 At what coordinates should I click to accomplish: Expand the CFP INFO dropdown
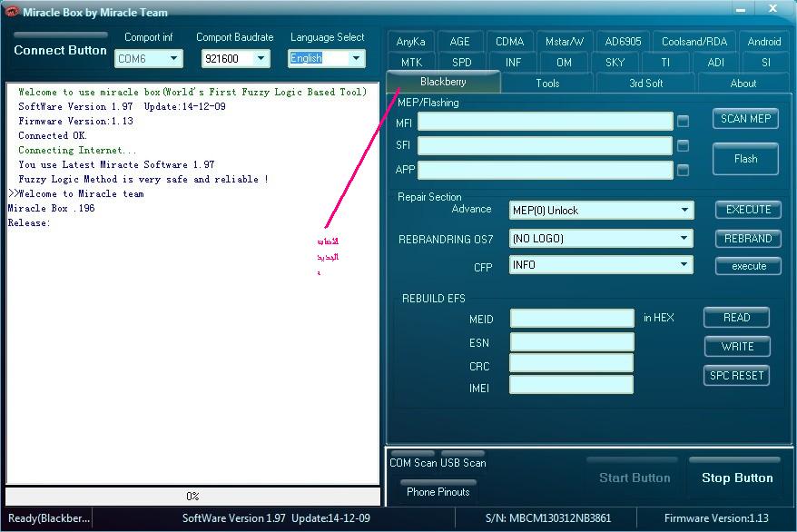click(x=601, y=265)
